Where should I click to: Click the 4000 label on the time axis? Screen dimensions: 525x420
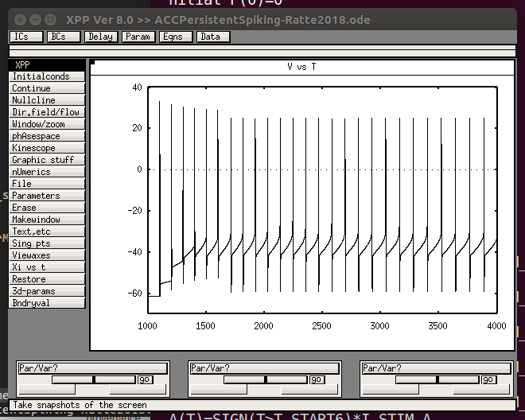click(496, 326)
